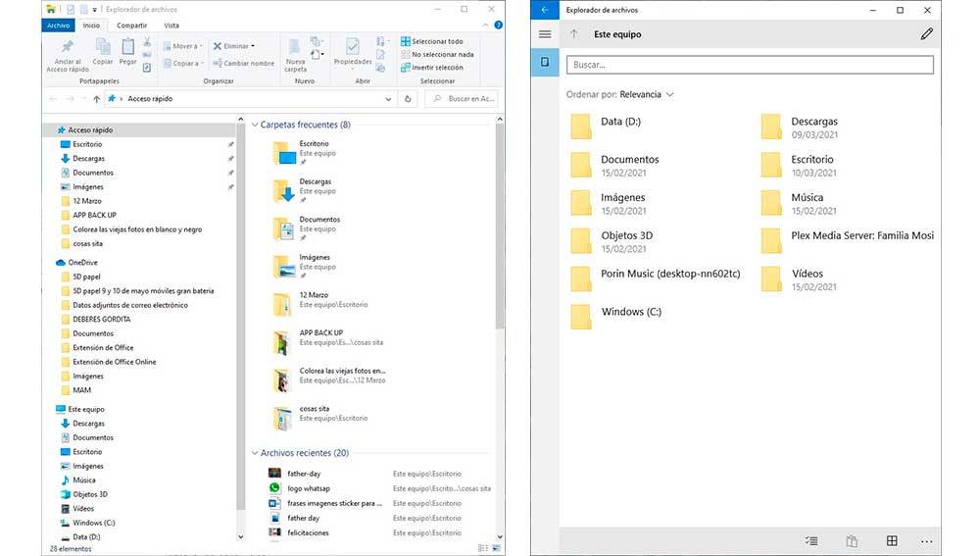Viewport: 980px width, 556px height.
Task: Collapse the Archivos recientes section
Action: pos(255,453)
